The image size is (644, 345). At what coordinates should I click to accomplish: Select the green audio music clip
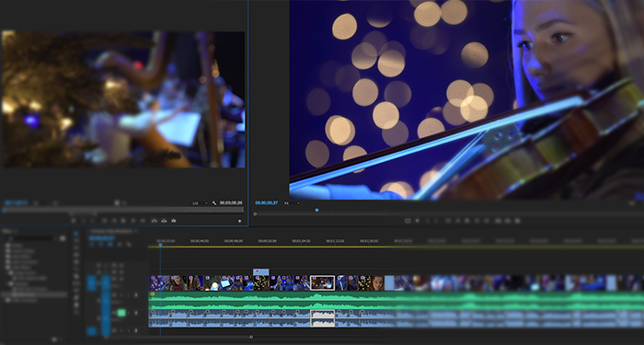(x=397, y=300)
